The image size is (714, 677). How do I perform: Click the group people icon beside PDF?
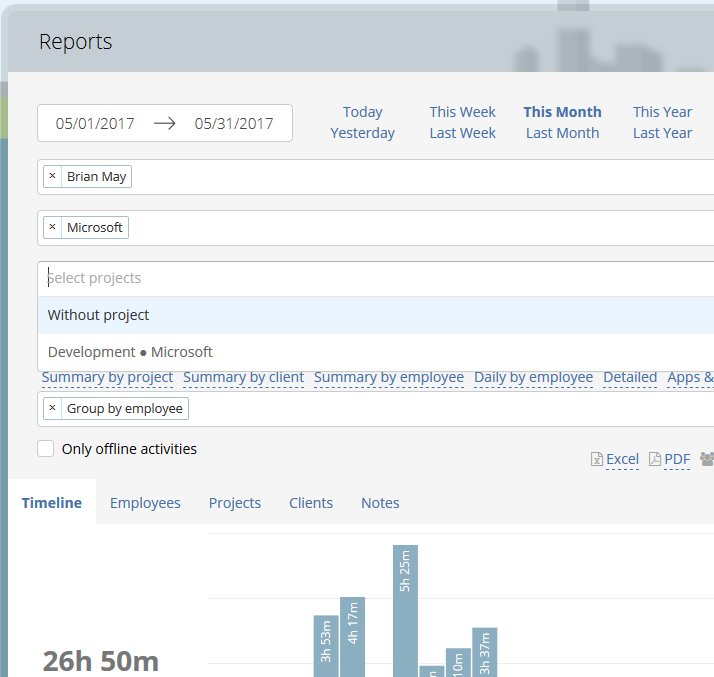click(x=707, y=459)
